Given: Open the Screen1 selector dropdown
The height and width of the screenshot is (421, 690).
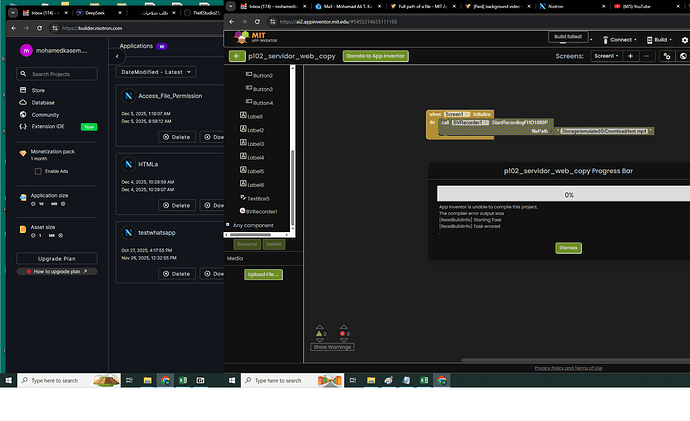Looking at the screenshot, I should (605, 57).
